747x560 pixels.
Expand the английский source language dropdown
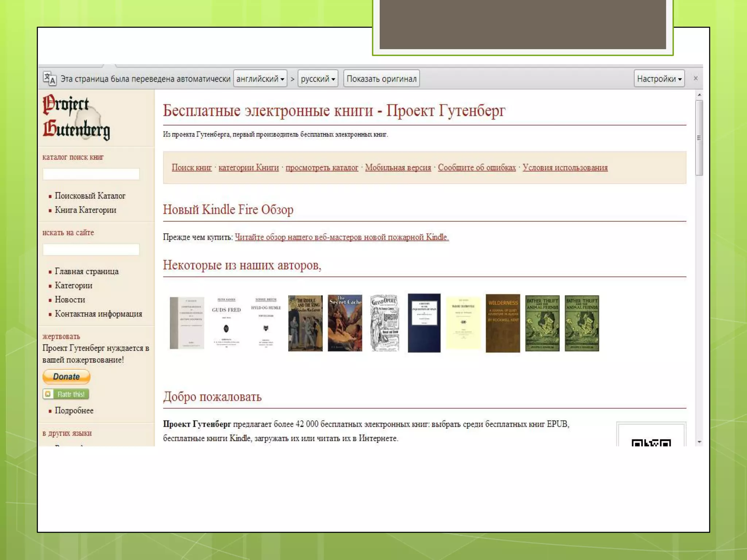tap(260, 79)
